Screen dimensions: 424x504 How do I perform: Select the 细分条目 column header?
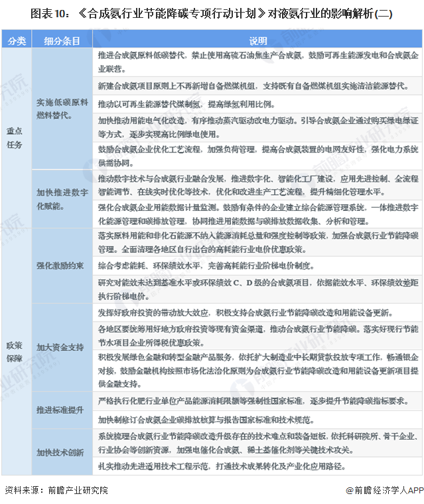62,40
